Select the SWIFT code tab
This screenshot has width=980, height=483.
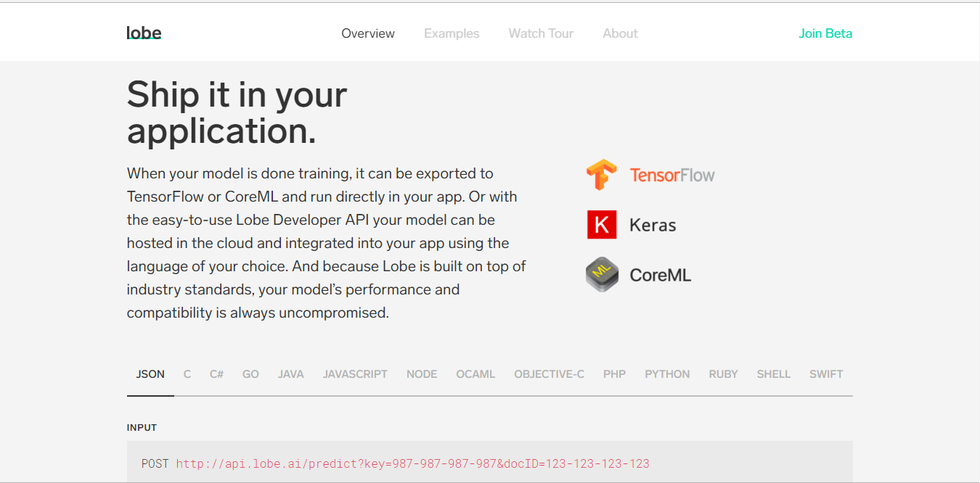click(x=826, y=374)
